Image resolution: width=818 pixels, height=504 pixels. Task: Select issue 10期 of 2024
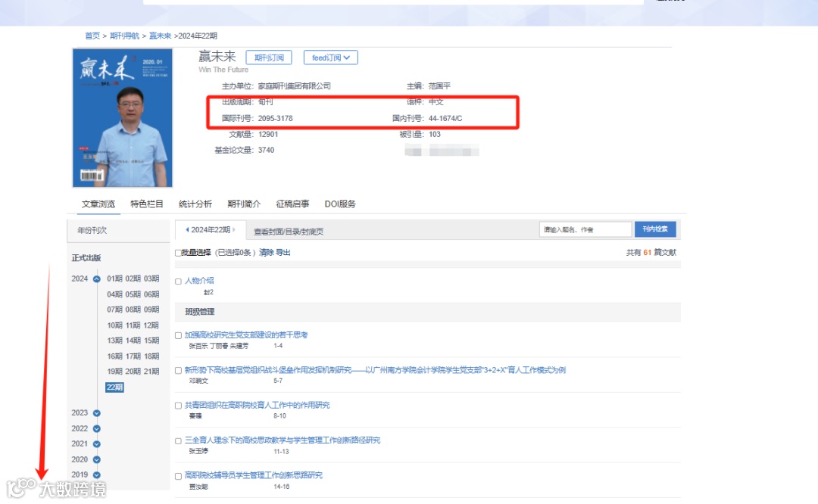point(114,325)
